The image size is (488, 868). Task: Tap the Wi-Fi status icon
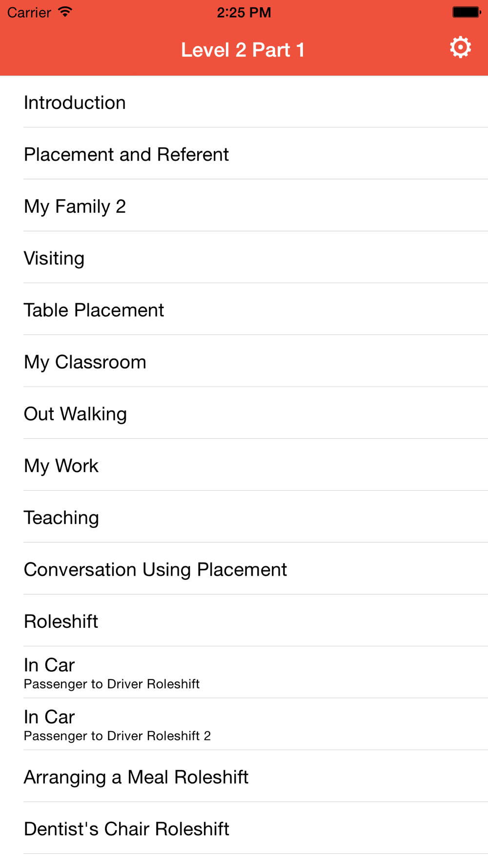(64, 12)
